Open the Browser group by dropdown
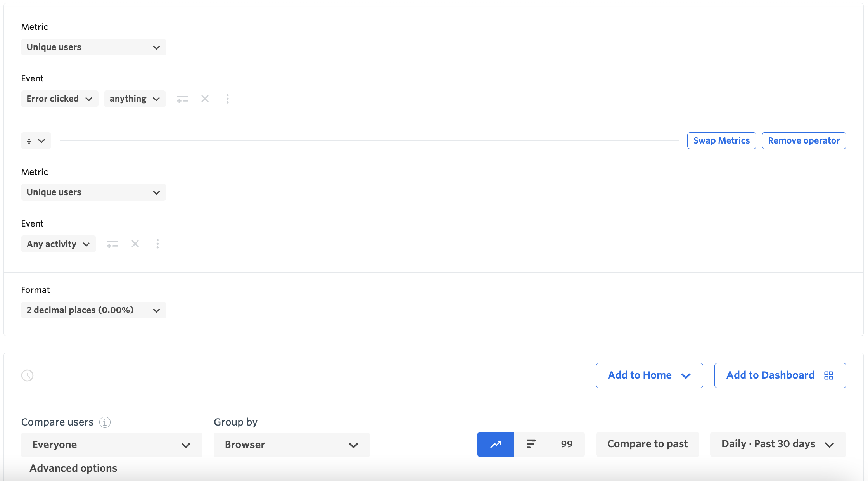Viewport: 868px width, 481px height. [292, 445]
